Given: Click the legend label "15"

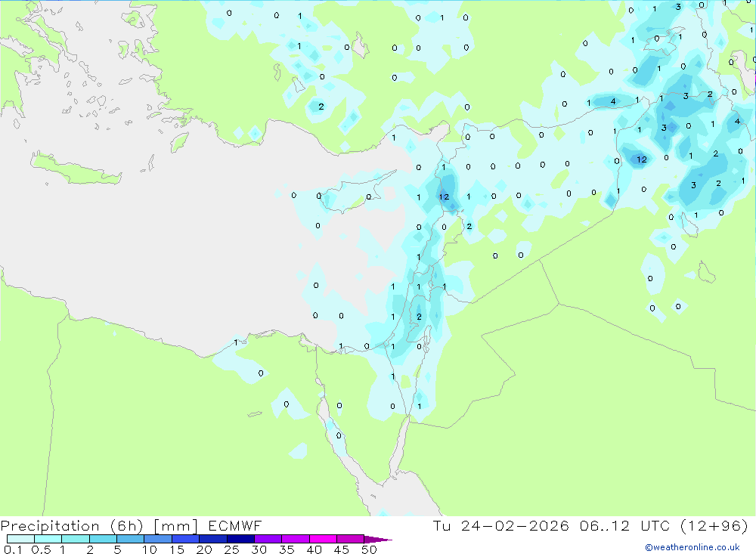Looking at the screenshot, I should pyautogui.click(x=177, y=549).
